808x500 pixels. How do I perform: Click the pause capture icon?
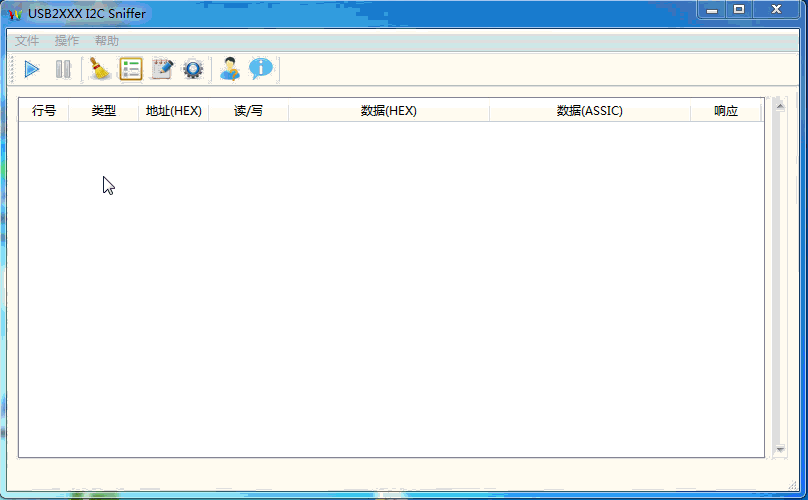click(63, 69)
